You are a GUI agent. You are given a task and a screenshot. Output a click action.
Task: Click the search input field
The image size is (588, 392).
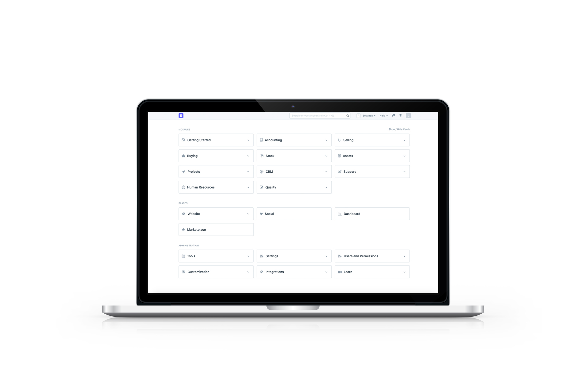tap(319, 115)
